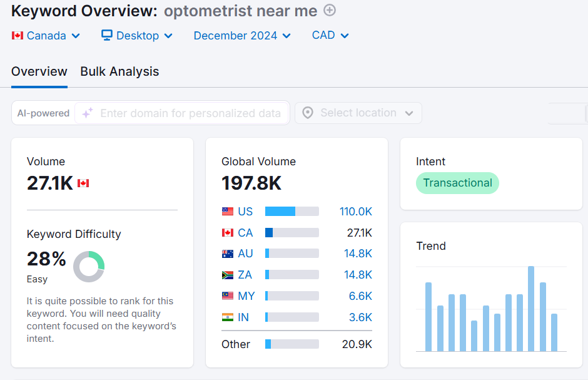Click the US flag in Global Volume list
Image resolution: width=588 pixels, height=380 pixels.
tap(227, 211)
